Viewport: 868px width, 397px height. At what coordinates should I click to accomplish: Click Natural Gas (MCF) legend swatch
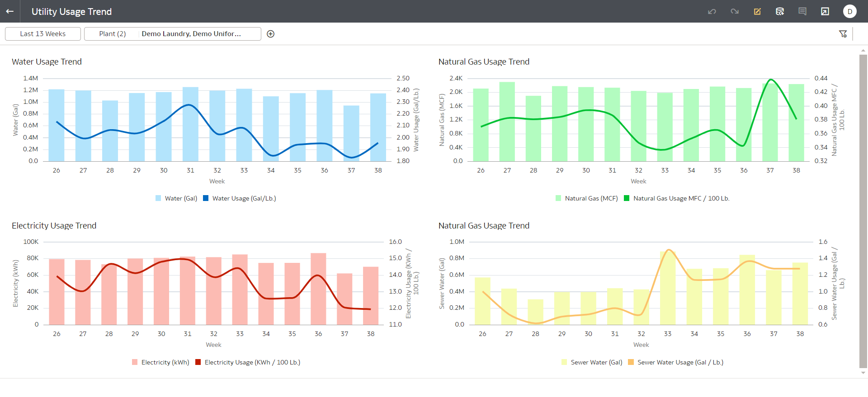558,198
